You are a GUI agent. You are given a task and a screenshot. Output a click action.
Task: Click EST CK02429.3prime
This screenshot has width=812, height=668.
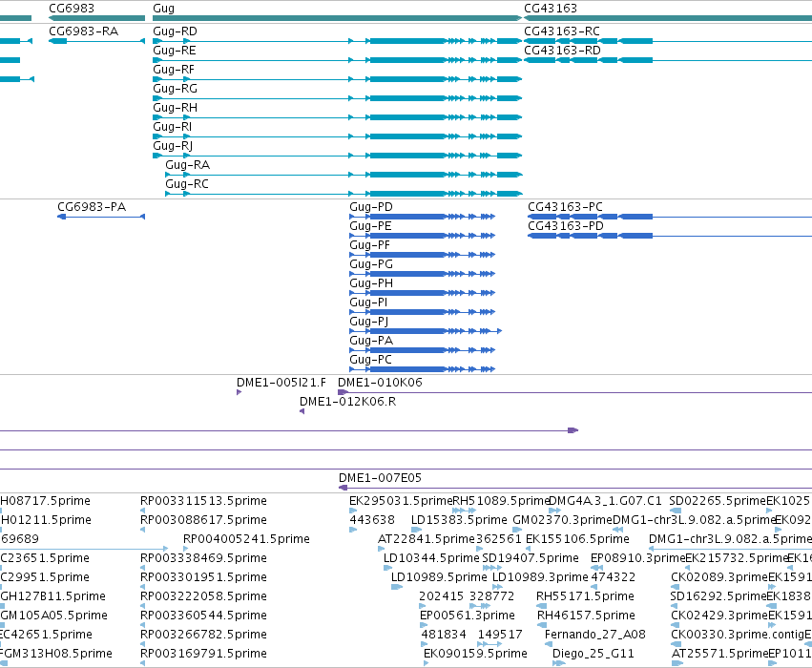(719, 616)
